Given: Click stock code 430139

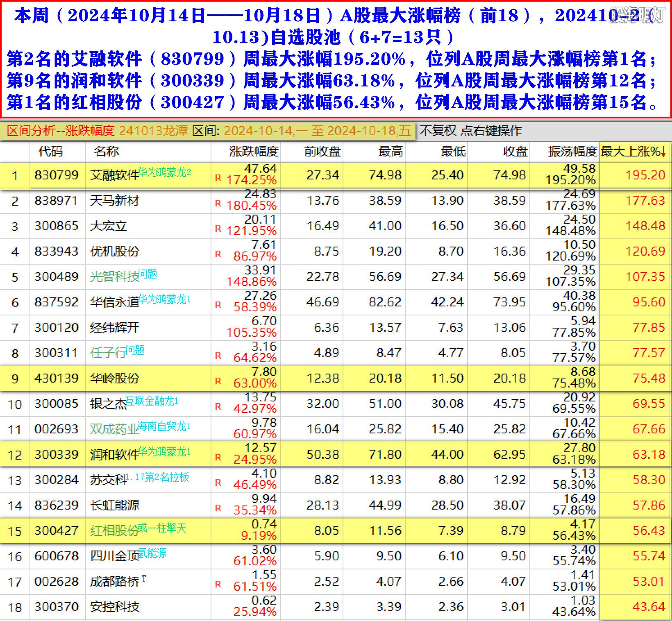Looking at the screenshot, I should 56,378.
